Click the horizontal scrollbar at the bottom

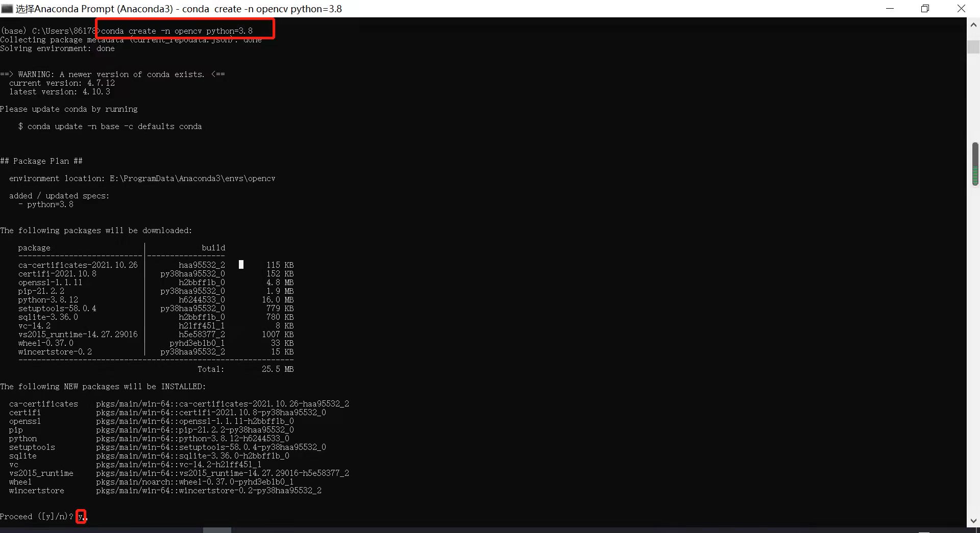pyautogui.click(x=217, y=530)
